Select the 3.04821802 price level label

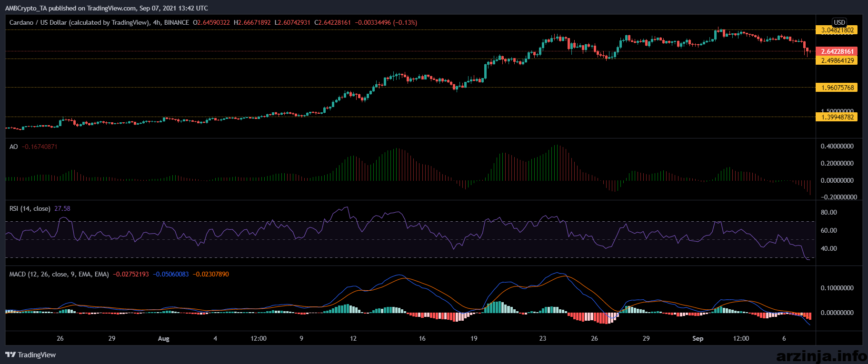[x=837, y=30]
